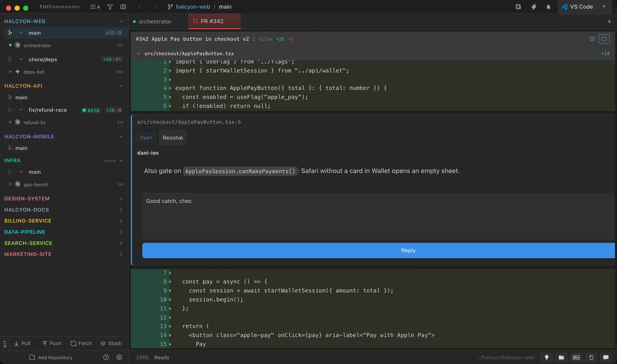Collapse the ApplePayButton.tsx file diff

point(139,54)
